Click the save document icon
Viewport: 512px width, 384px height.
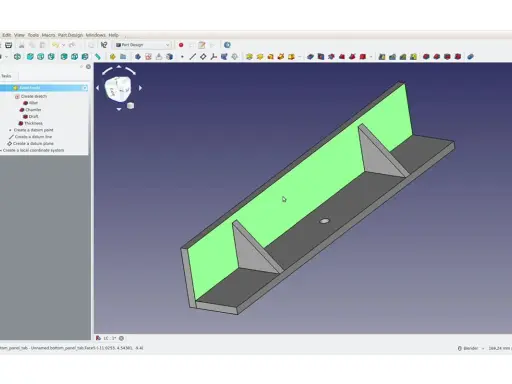9,45
